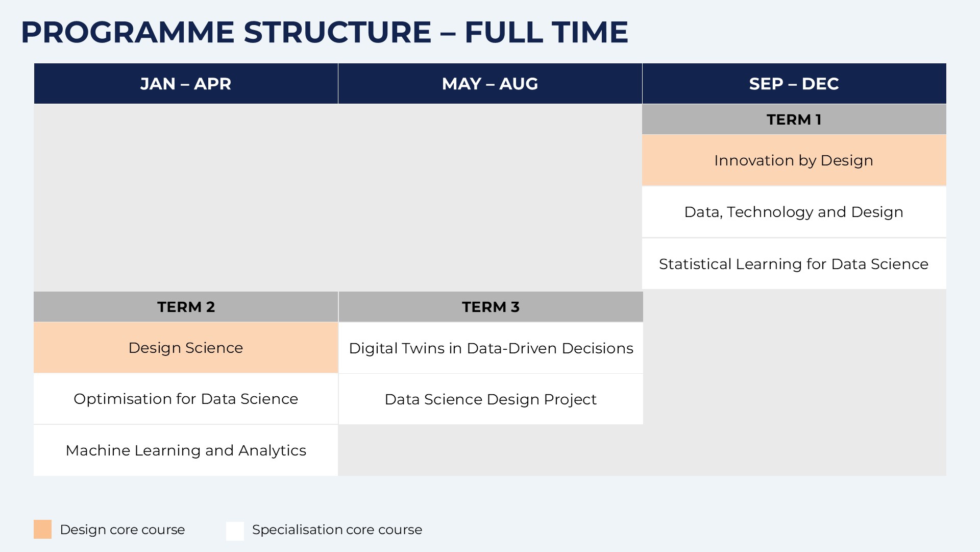Select the Innovation by Design course cell
980x552 pixels.
tap(794, 160)
